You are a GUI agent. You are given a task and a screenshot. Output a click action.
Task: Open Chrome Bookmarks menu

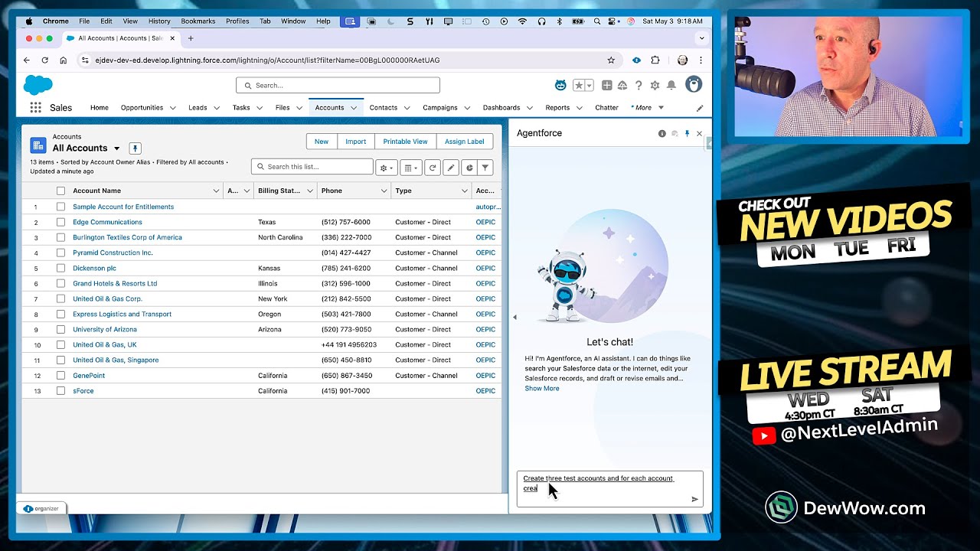(x=198, y=21)
